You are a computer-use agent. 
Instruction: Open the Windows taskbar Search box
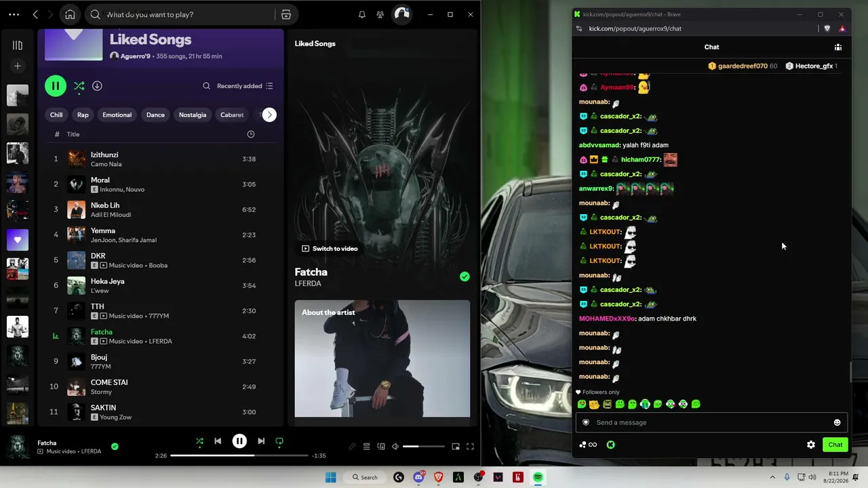click(x=366, y=477)
